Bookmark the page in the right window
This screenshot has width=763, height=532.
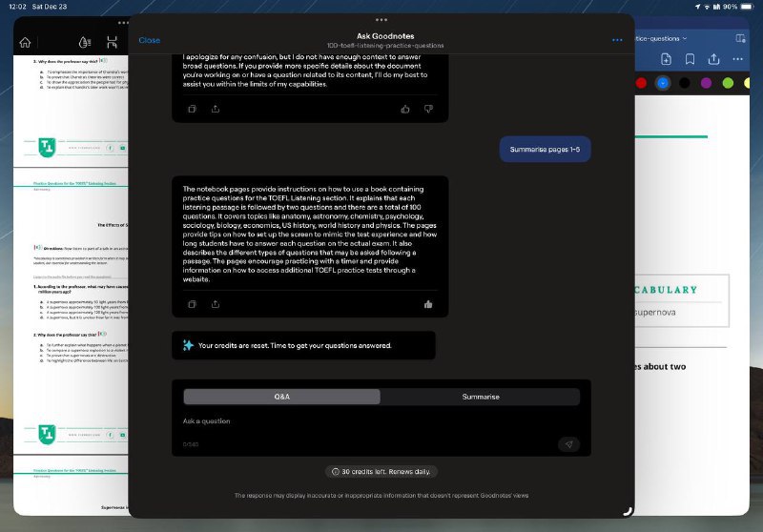pos(690,59)
